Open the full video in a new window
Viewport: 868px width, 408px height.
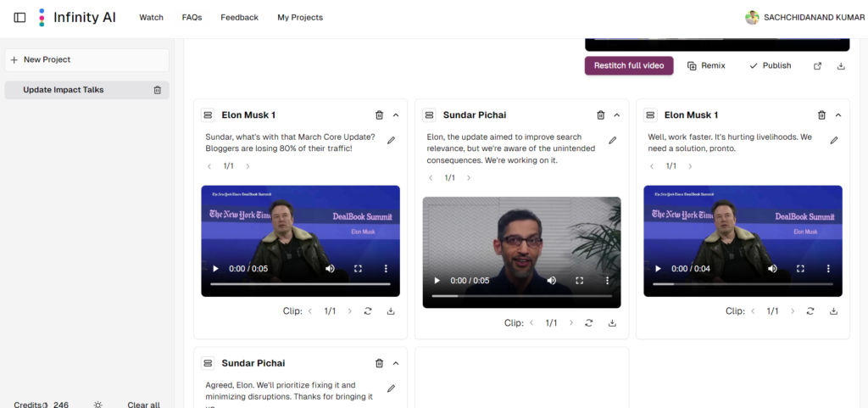coord(817,66)
